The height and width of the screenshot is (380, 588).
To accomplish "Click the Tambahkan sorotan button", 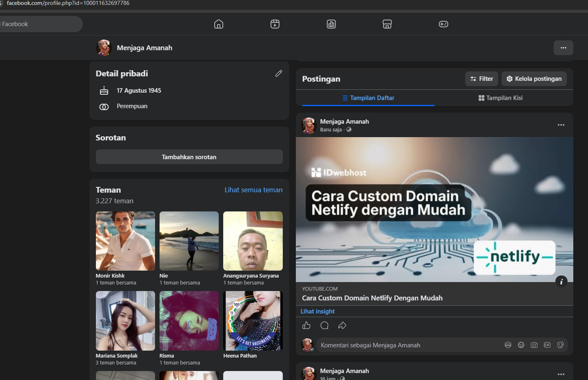I will coord(189,157).
